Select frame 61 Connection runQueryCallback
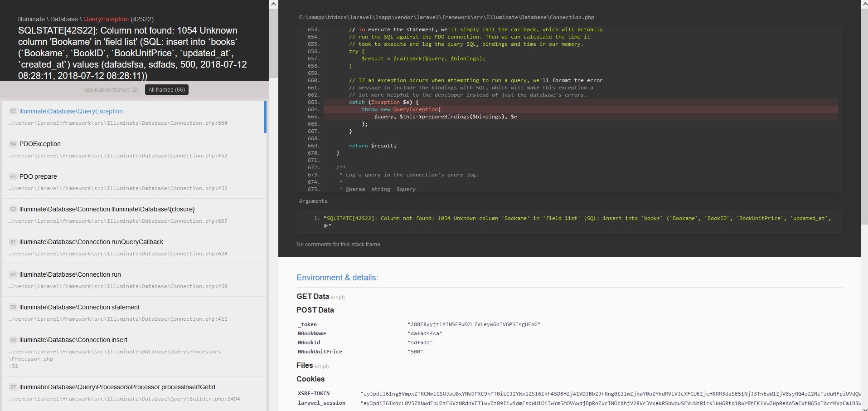This screenshot has height=411, width=868. point(134,248)
